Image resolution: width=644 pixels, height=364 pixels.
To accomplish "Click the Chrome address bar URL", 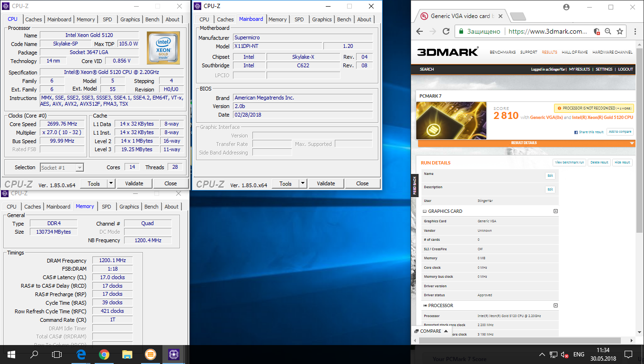I will [547, 31].
